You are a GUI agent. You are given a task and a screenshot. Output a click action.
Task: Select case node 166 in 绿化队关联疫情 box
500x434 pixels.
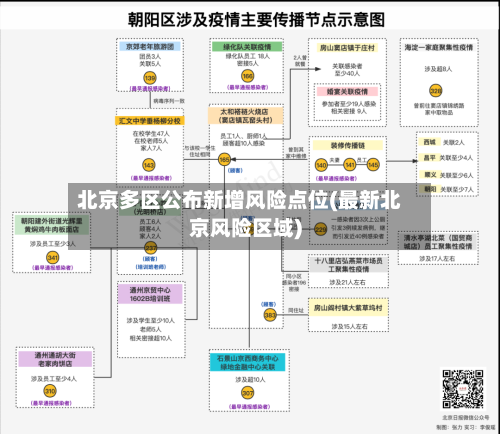click(247, 76)
